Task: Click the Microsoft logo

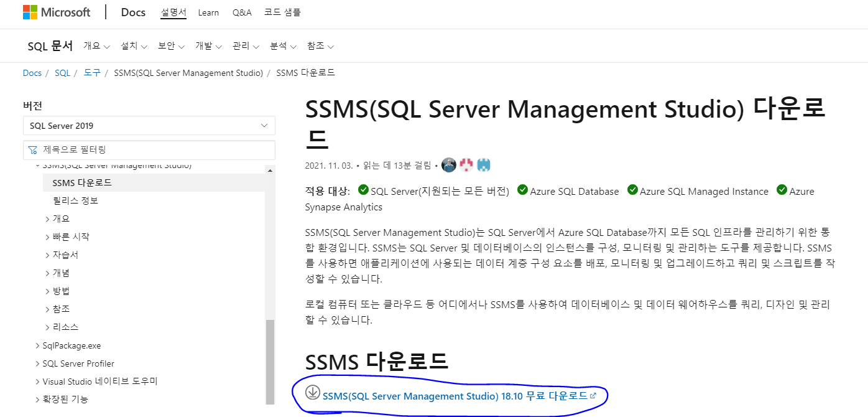Action: click(57, 12)
